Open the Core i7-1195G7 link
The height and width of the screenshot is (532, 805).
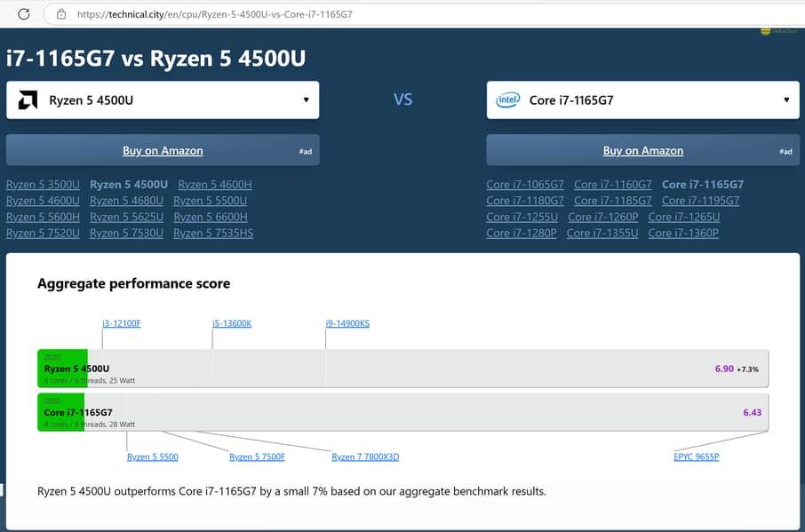click(700, 201)
